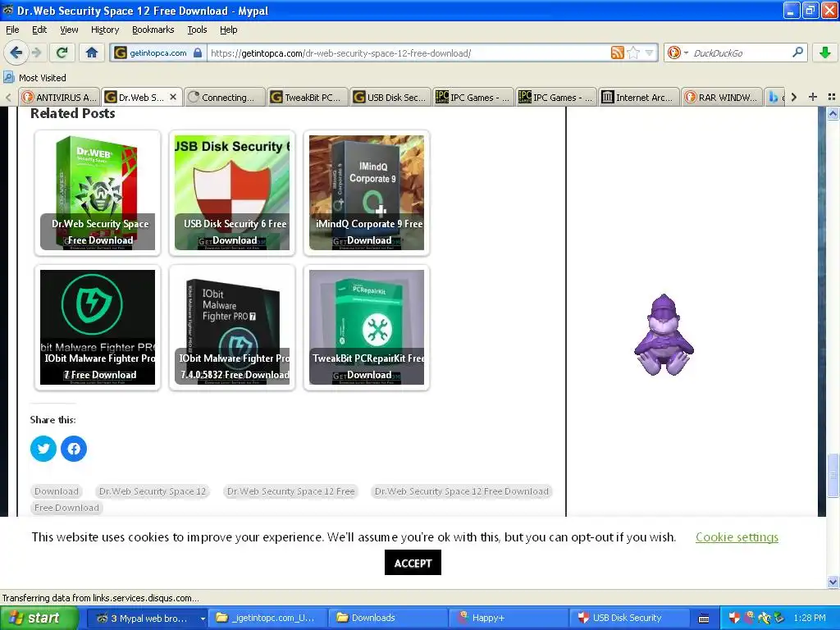Open USB Disk Security 6 Free Download post
Image resolution: width=840 pixels, height=630 pixels.
[232, 193]
